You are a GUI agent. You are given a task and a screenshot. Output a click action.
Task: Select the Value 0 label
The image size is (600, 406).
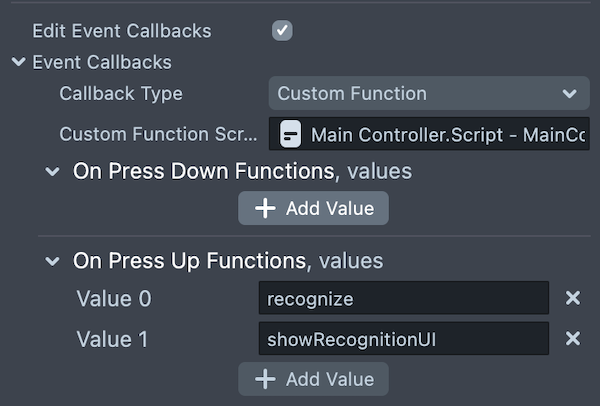tap(114, 298)
